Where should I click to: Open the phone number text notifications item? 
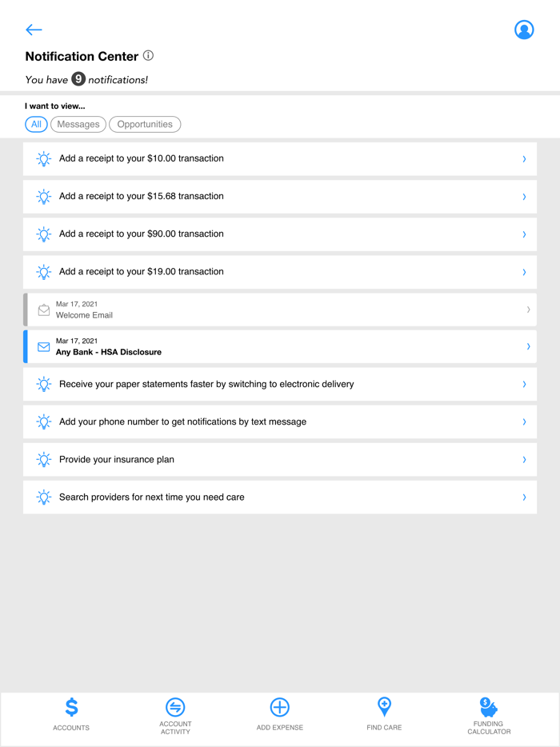(x=278, y=421)
